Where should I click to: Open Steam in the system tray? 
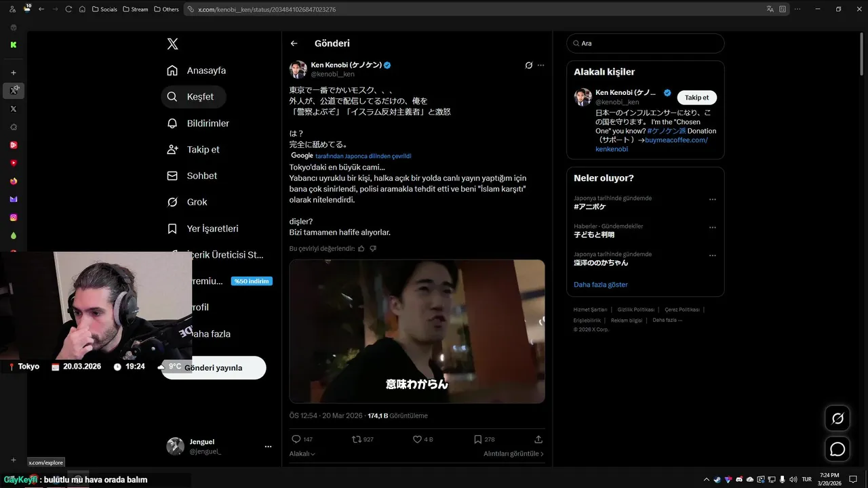(x=717, y=479)
